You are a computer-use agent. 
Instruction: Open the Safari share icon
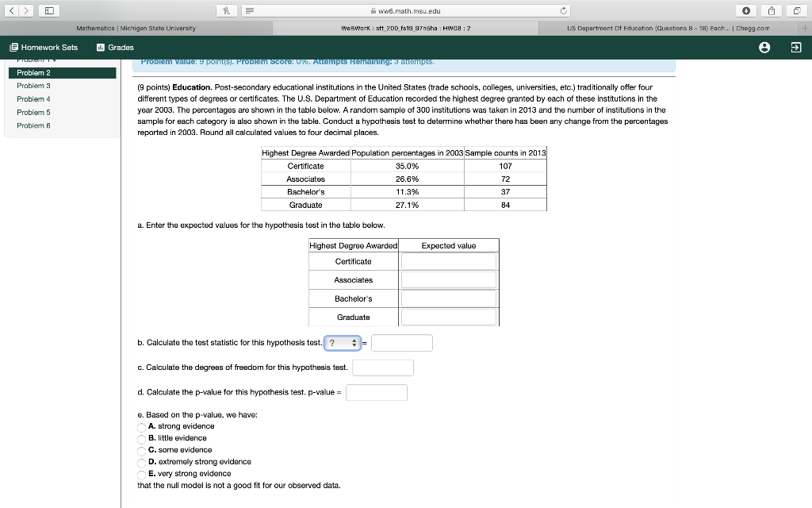point(770,10)
